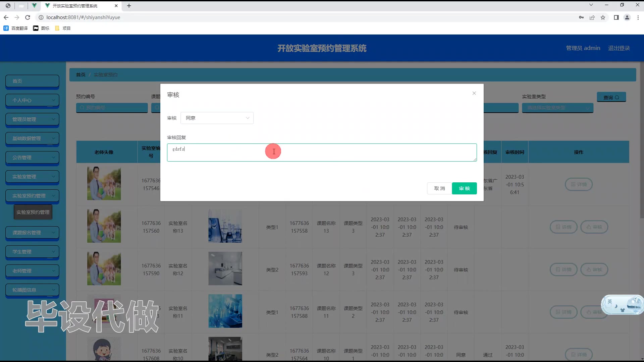The image size is (644, 362).
Task: Expand the 个人中心 sidebar menu
Action: 32,100
